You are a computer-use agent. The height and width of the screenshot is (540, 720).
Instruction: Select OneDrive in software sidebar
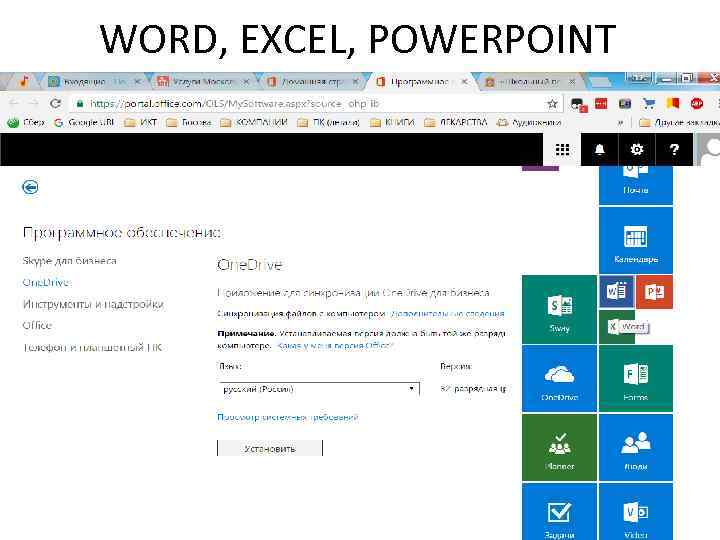click(45, 282)
